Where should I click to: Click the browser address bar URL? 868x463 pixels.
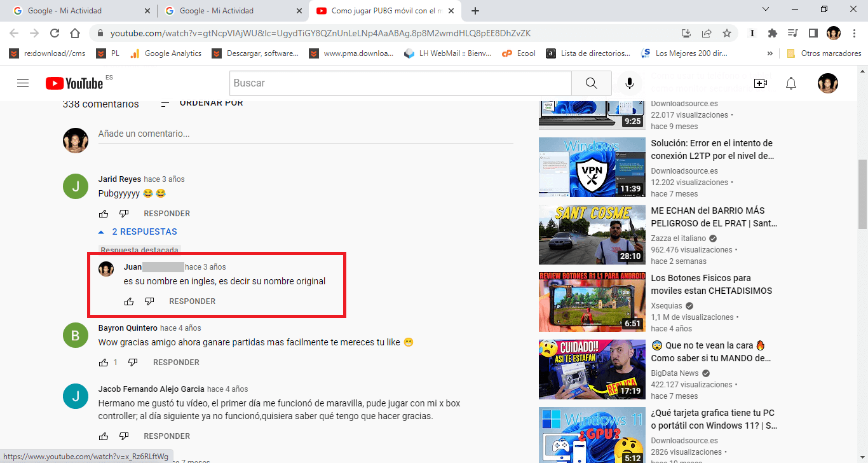tap(320, 33)
